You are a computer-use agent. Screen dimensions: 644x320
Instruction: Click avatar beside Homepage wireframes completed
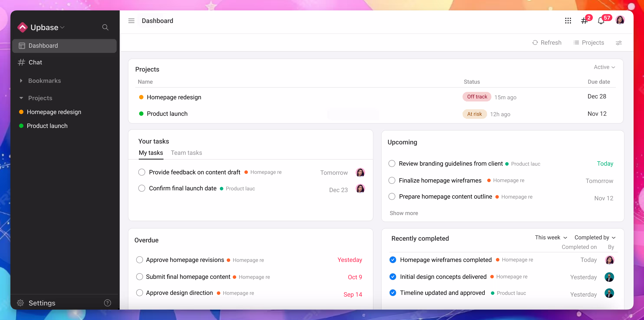click(609, 260)
